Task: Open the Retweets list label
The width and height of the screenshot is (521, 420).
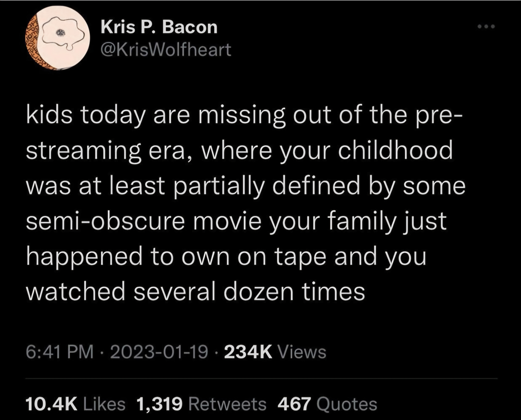Action: click(227, 404)
